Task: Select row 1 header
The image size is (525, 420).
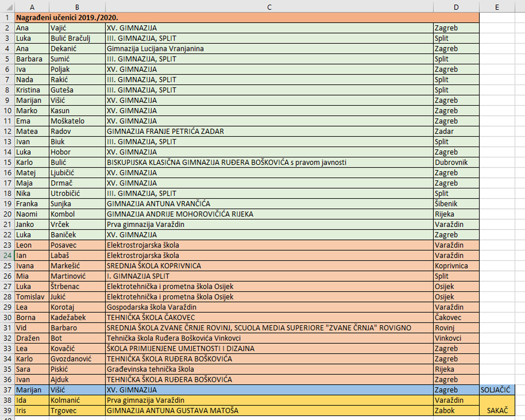Action: pyautogui.click(x=7, y=18)
